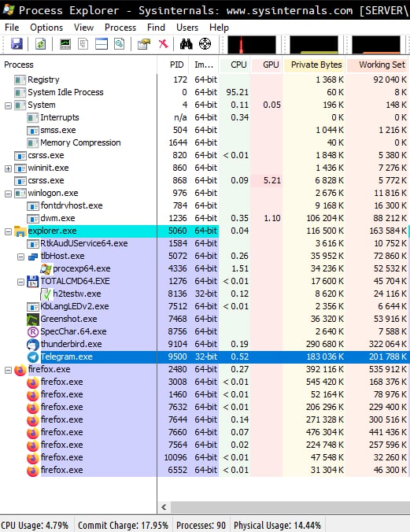Screen dimensions: 410x532
Task: Select firefox.exe with PID 10096
Action: 205,457
